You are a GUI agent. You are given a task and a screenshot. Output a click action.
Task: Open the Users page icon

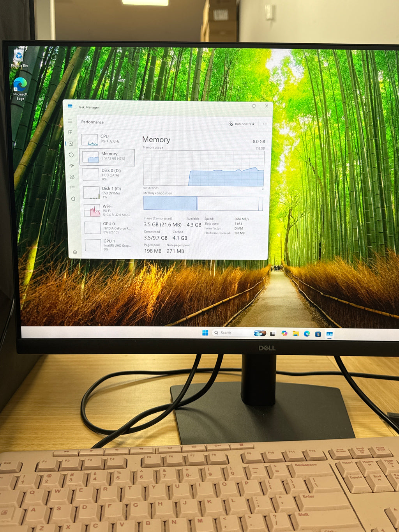click(x=72, y=177)
